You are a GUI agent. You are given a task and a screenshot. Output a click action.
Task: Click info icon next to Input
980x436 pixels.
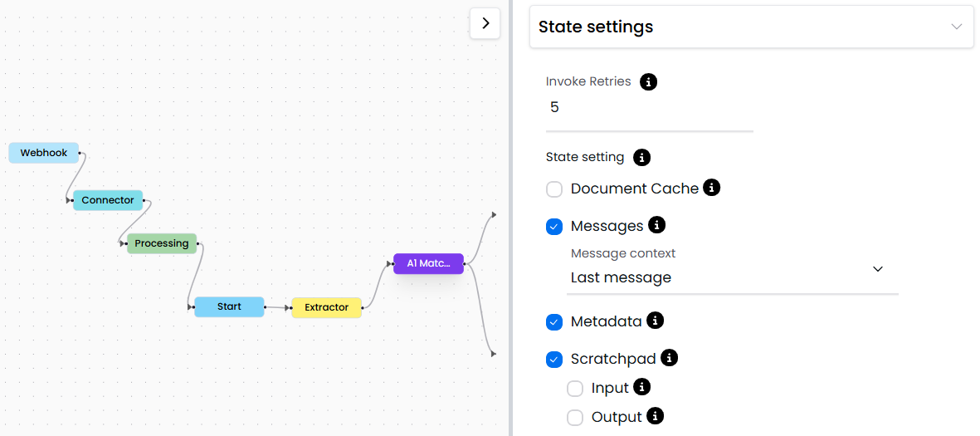[x=641, y=387]
